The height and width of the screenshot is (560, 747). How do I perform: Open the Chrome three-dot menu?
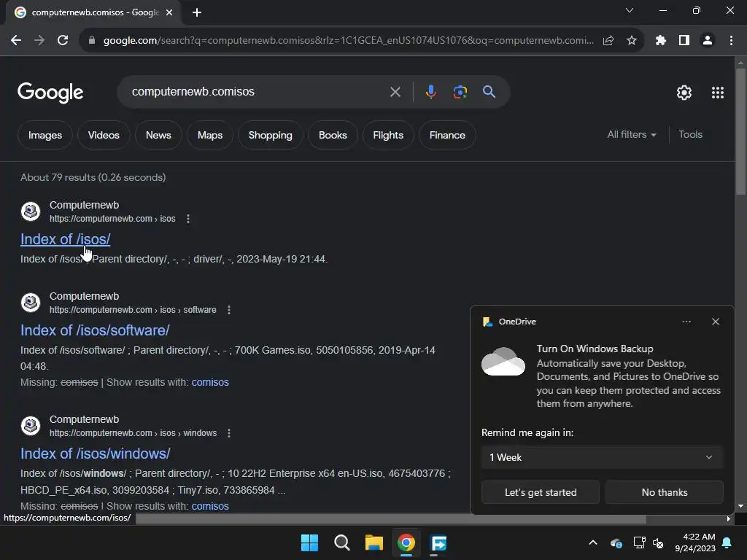(x=731, y=41)
